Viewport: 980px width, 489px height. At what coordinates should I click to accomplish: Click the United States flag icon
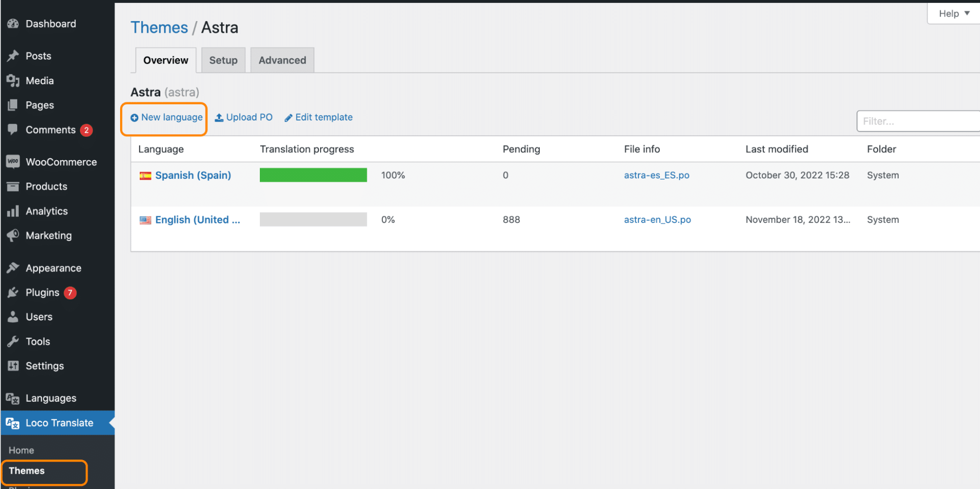(x=146, y=220)
